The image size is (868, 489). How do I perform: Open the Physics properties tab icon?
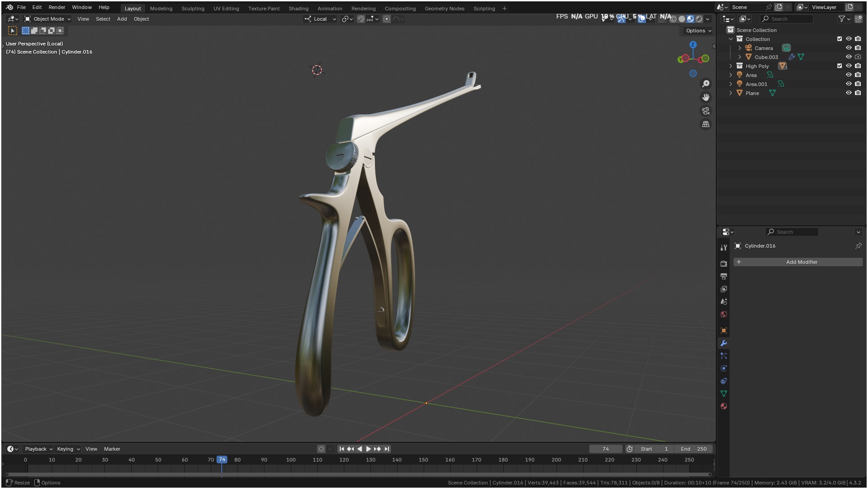724,369
